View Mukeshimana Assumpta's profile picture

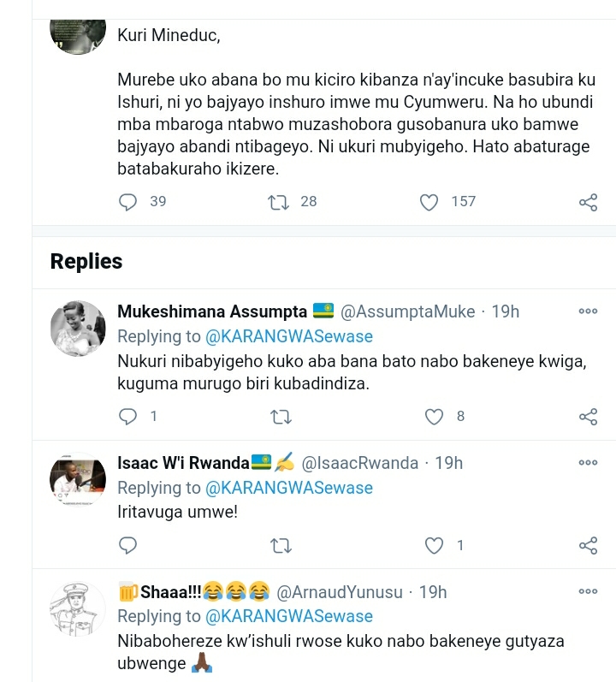point(78,329)
